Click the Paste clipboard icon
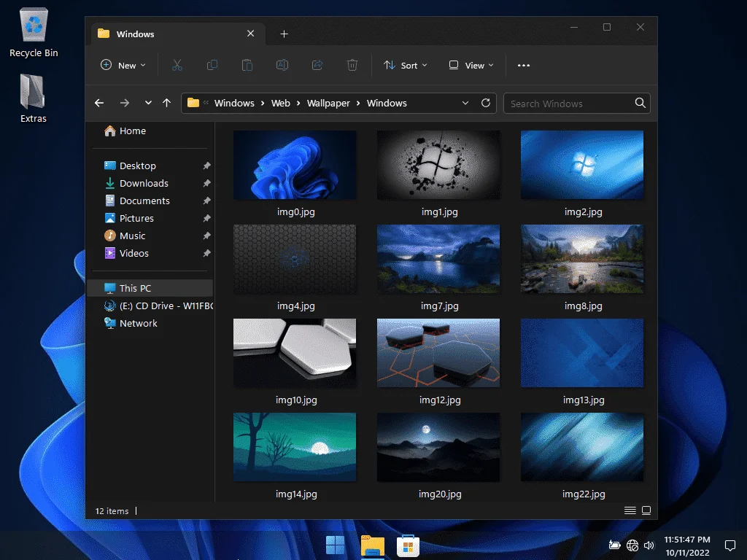This screenshot has height=560, width=747. pos(247,65)
